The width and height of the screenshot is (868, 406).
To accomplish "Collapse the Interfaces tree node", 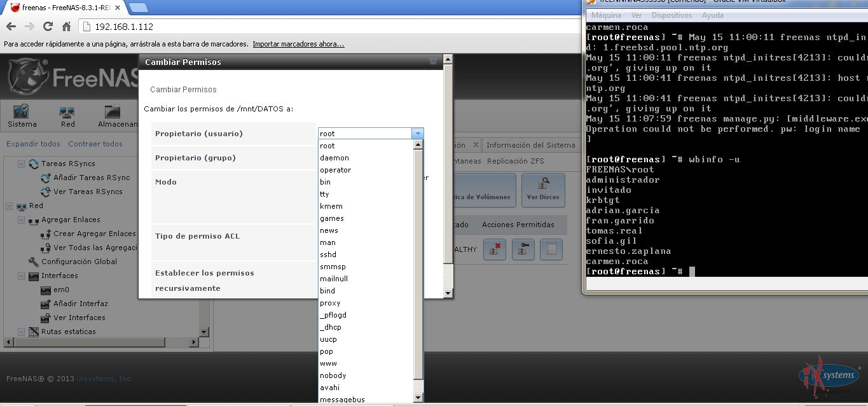I will 21,276.
